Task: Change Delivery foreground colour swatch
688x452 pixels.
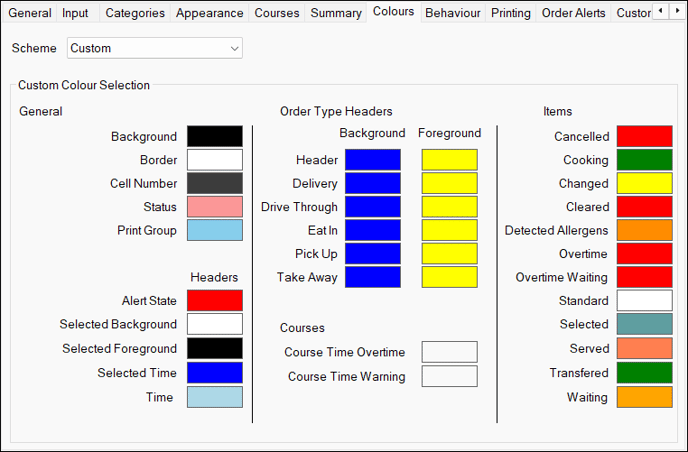Action: coord(450,183)
